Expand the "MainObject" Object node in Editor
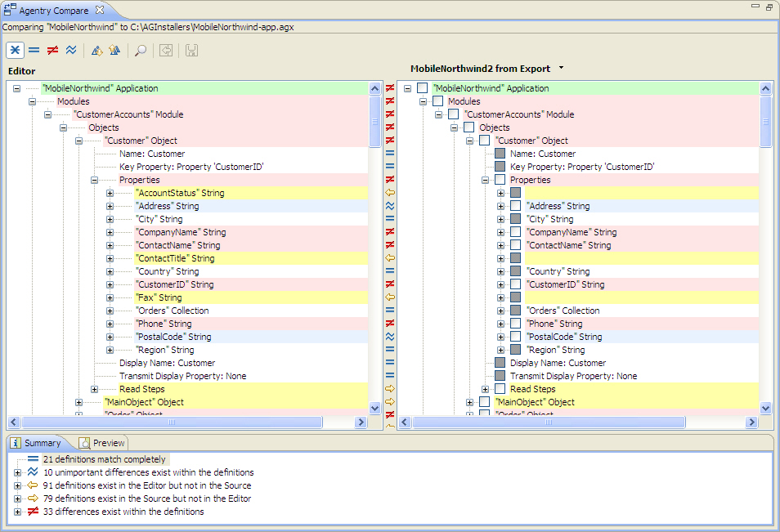The width and height of the screenshot is (780, 532). [x=79, y=402]
